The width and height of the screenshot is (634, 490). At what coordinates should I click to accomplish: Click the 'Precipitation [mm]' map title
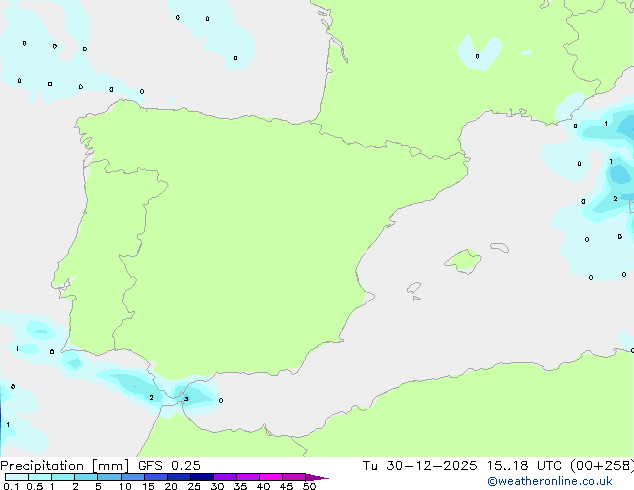[x=65, y=466]
